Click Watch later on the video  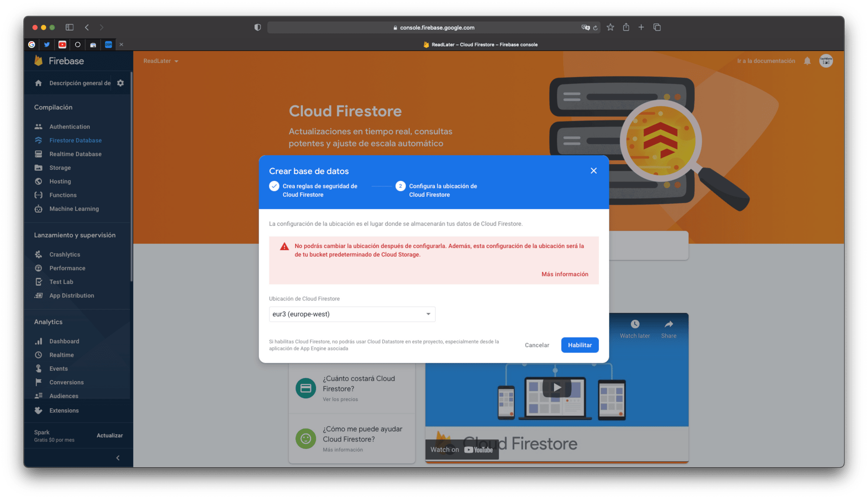pos(635,329)
